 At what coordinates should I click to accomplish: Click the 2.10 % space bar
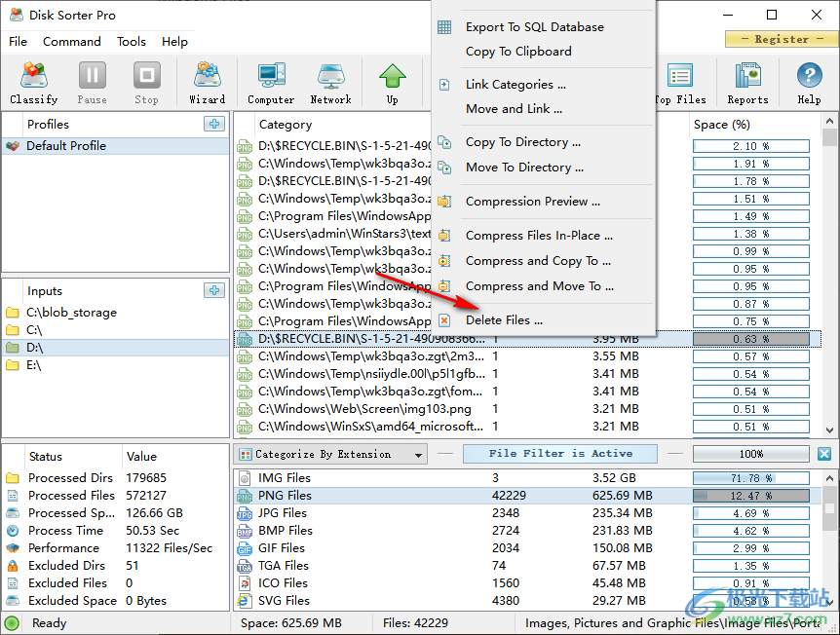[751, 146]
